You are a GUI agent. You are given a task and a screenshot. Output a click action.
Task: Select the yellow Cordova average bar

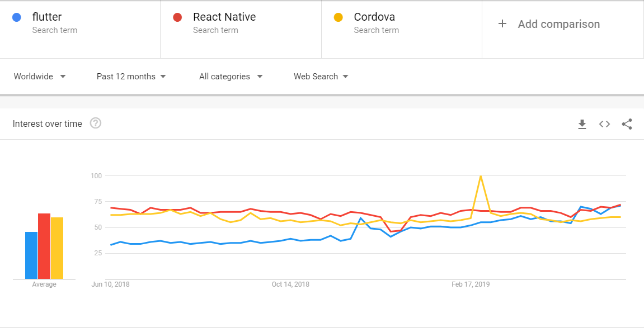tap(57, 248)
